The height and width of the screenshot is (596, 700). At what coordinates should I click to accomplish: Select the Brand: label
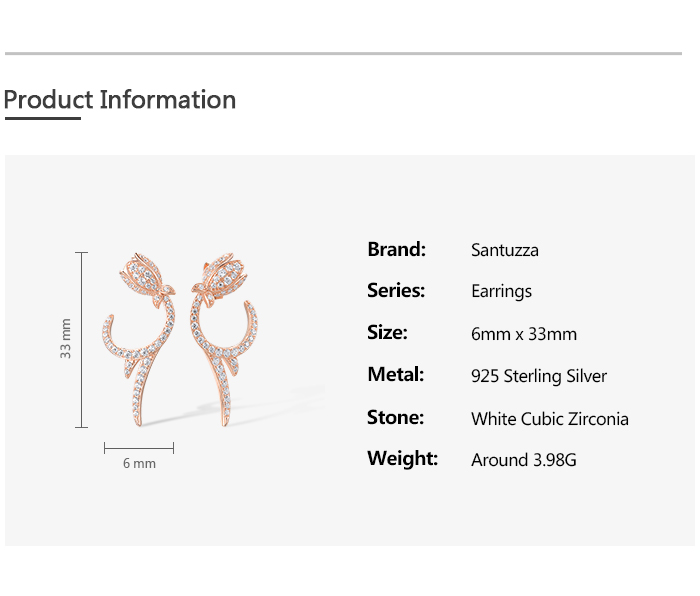point(397,249)
